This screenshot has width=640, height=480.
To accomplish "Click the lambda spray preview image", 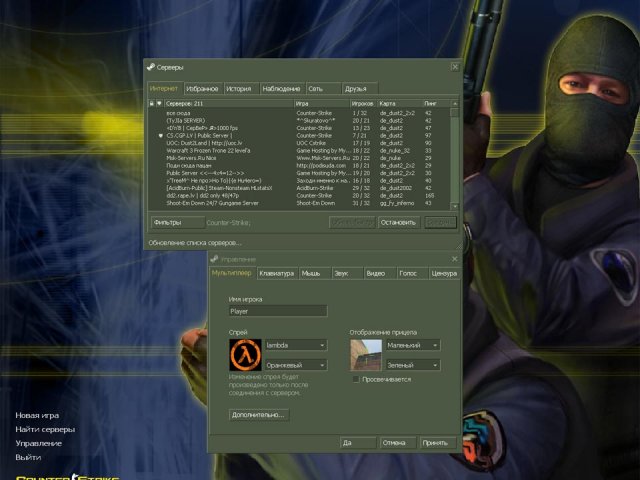I will pyautogui.click(x=245, y=355).
